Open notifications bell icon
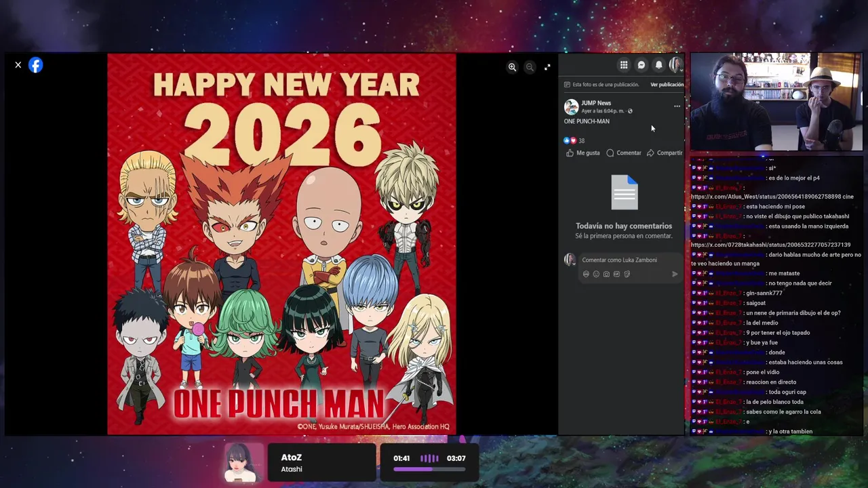The image size is (868, 488). pos(658,65)
